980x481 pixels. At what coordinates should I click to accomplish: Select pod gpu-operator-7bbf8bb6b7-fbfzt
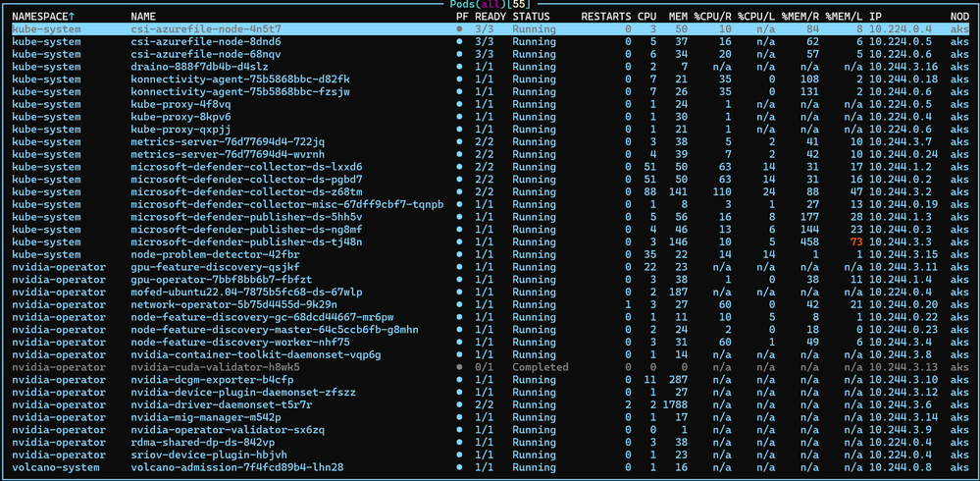(x=490, y=279)
